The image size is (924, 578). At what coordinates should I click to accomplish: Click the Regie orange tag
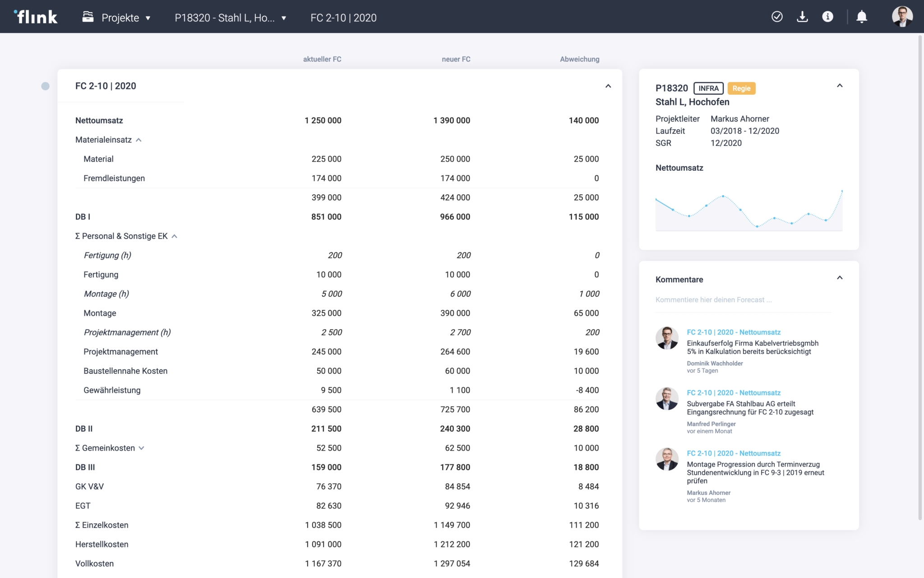(x=741, y=89)
